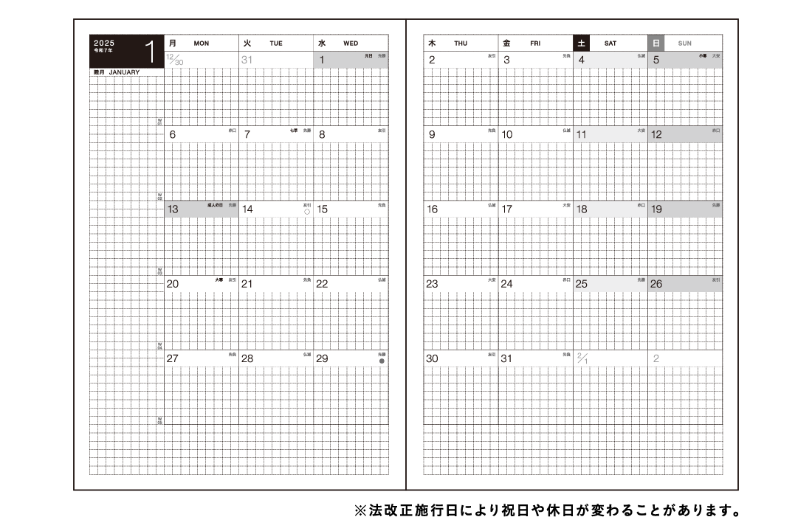812x531 pixels.
Task: Click the new moon symbol on January 29
Action: pos(382,361)
